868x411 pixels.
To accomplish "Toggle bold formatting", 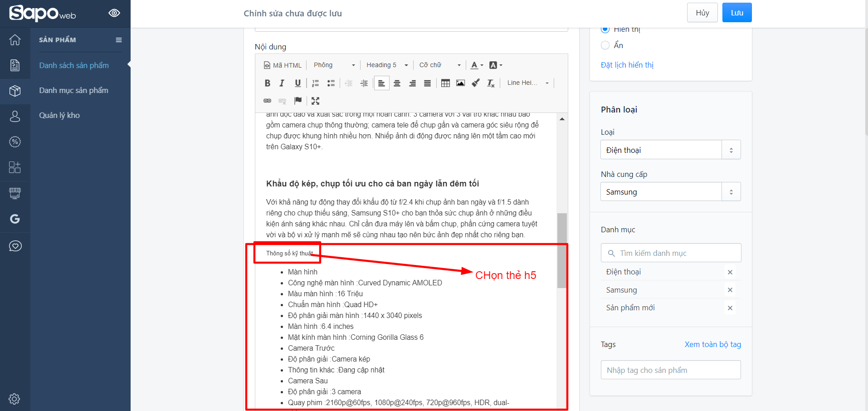I will [x=268, y=83].
